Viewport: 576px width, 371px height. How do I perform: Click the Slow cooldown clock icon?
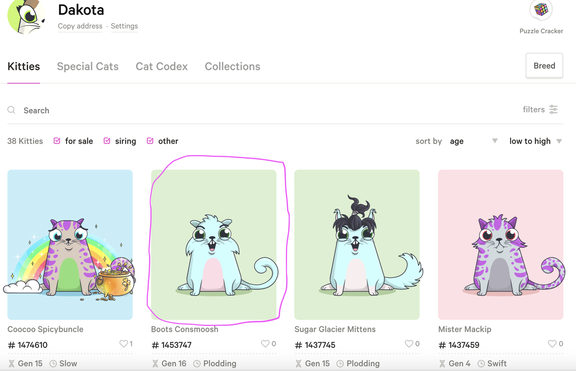pyautogui.click(x=53, y=364)
